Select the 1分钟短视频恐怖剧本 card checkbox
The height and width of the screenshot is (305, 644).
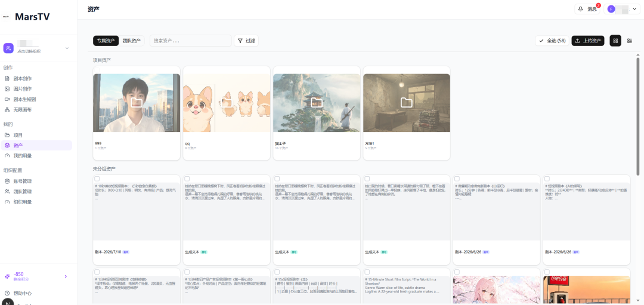coord(97,272)
